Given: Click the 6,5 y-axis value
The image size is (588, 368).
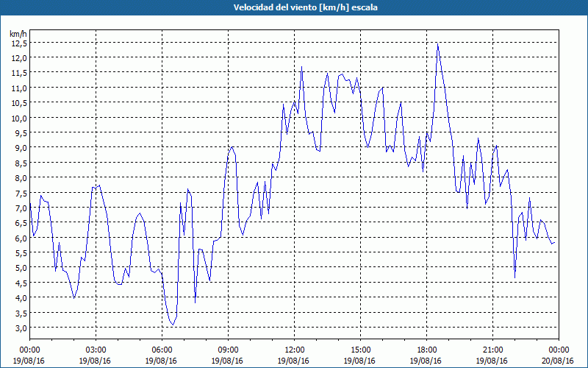Looking at the screenshot, I should click(21, 223).
